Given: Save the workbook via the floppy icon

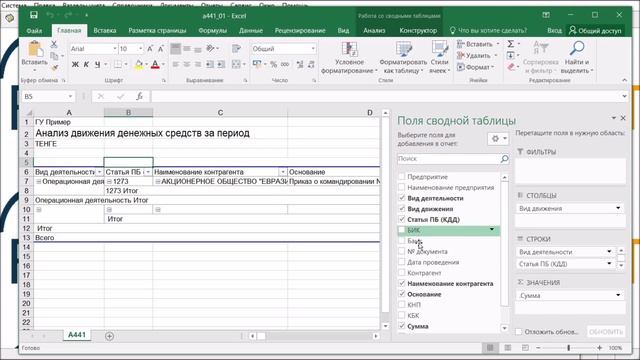Looking at the screenshot, I should tap(33, 16).
